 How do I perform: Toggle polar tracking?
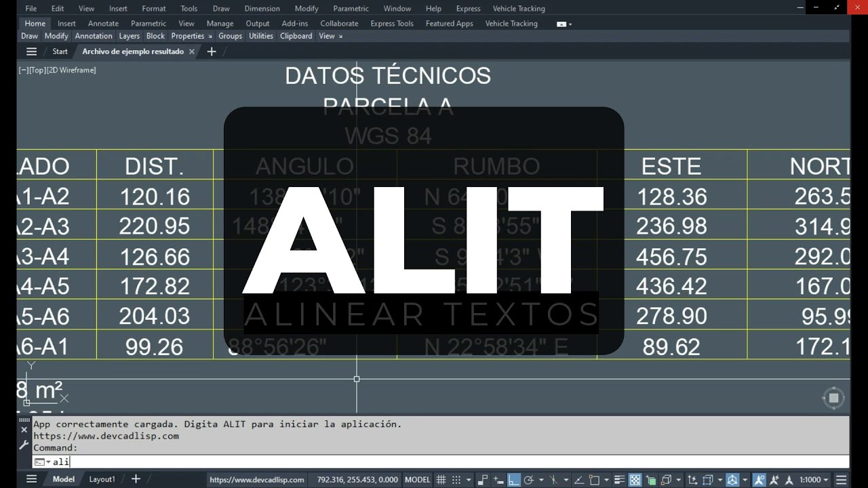529,480
